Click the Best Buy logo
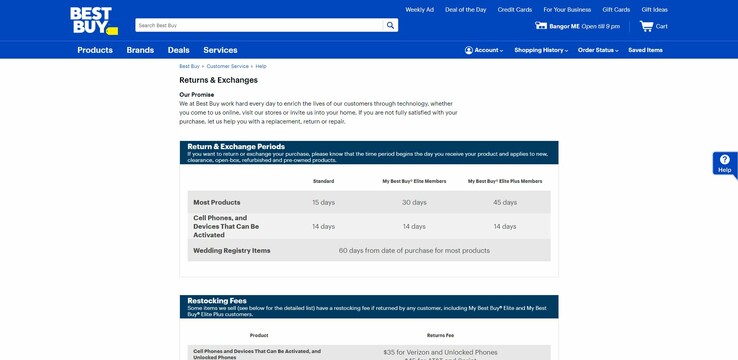 pos(94,21)
